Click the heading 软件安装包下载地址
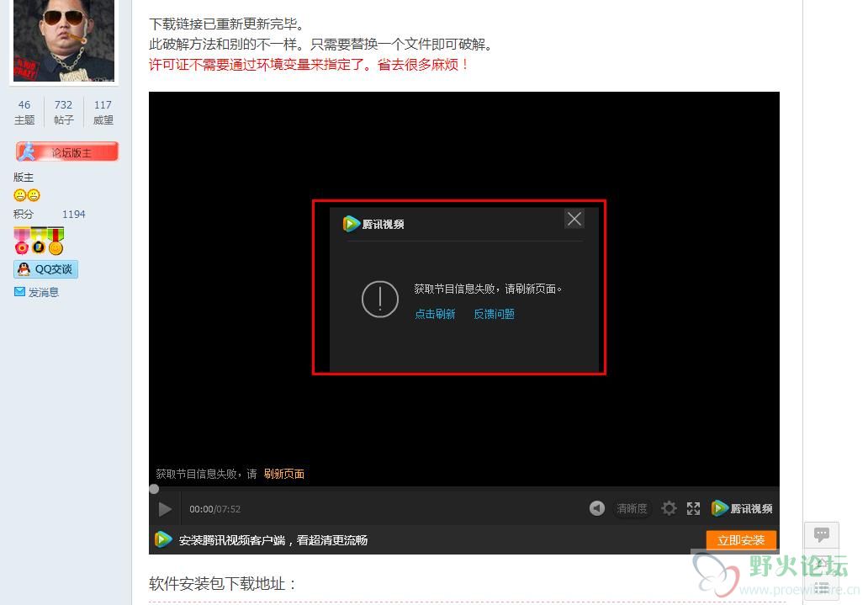This screenshot has width=868, height=605. coord(223,583)
